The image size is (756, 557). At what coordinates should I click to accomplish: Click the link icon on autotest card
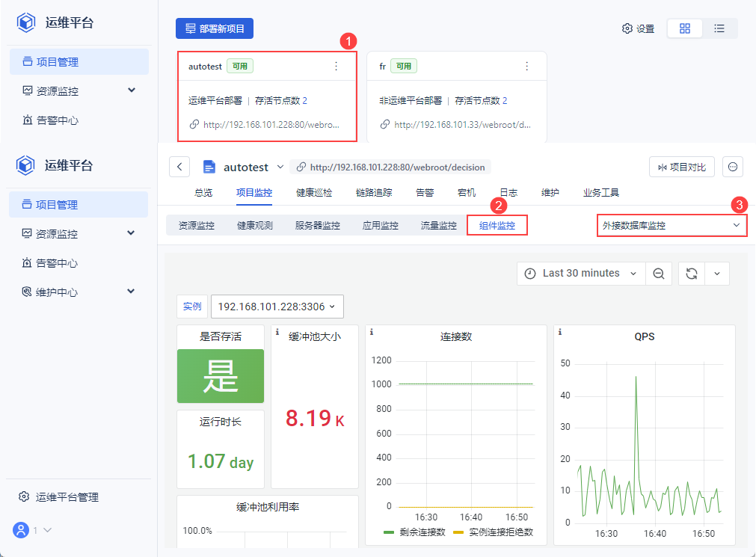pos(194,124)
